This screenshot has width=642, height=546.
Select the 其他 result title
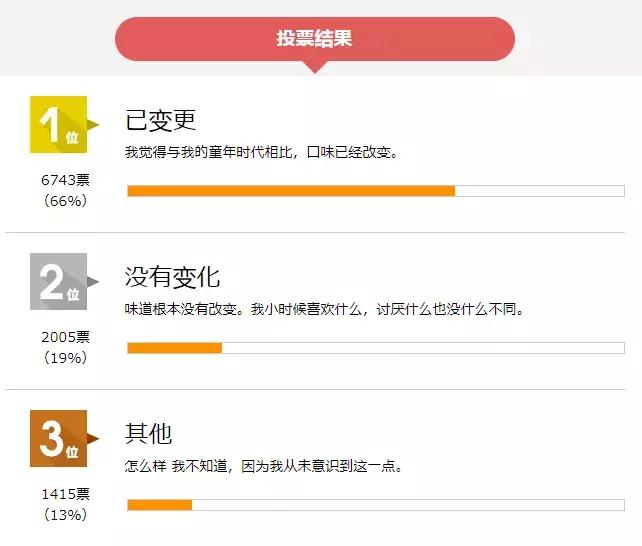click(148, 434)
